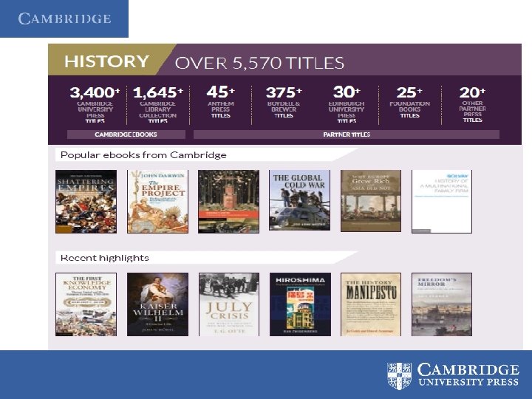Screen dimensions: 532x399
Task: Select the Freedom's Mirror book cover
Action: click(442, 304)
